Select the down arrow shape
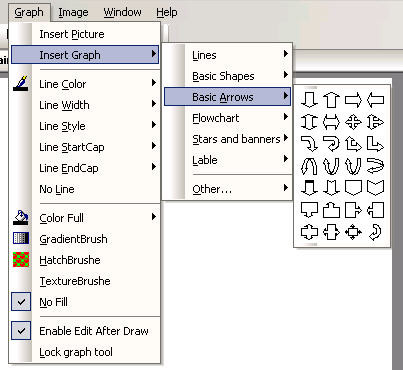The image size is (403, 370). 309,100
